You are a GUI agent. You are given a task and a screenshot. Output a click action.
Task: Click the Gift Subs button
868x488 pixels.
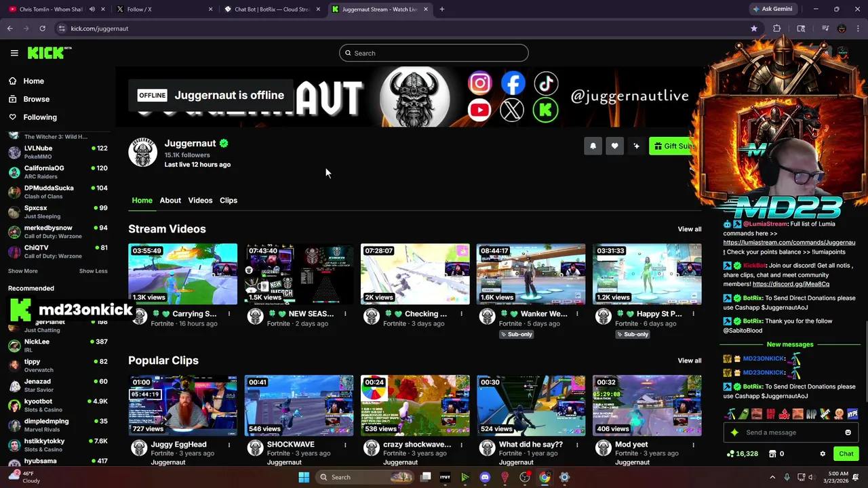point(673,146)
